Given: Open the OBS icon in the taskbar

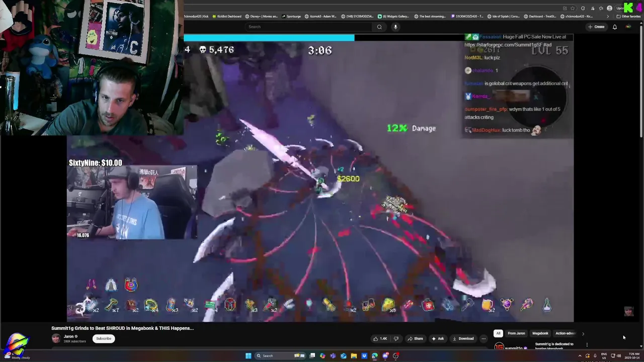Looking at the screenshot, I should coord(395,355).
